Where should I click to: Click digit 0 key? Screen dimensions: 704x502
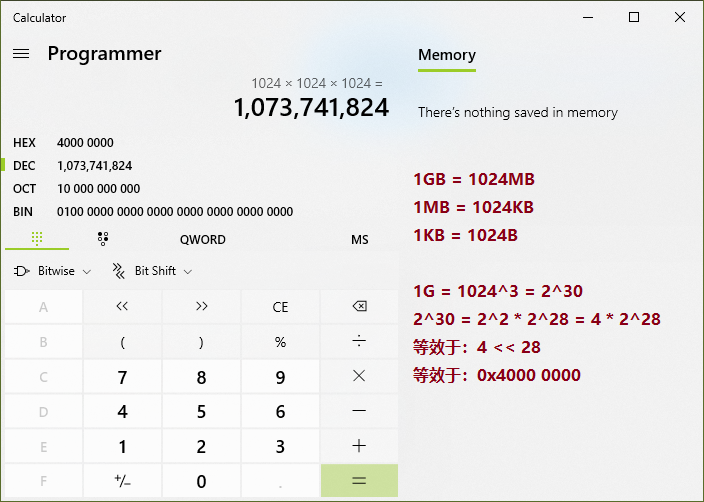point(201,480)
